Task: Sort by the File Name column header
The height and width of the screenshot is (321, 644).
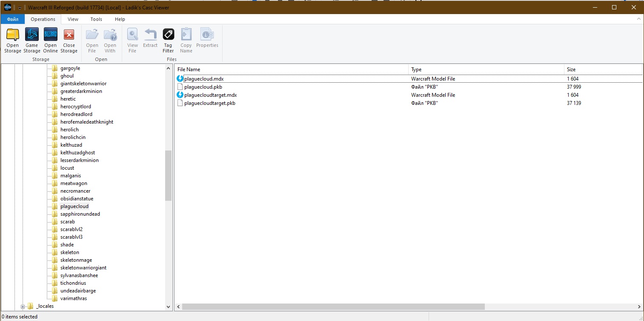Action: pos(292,69)
